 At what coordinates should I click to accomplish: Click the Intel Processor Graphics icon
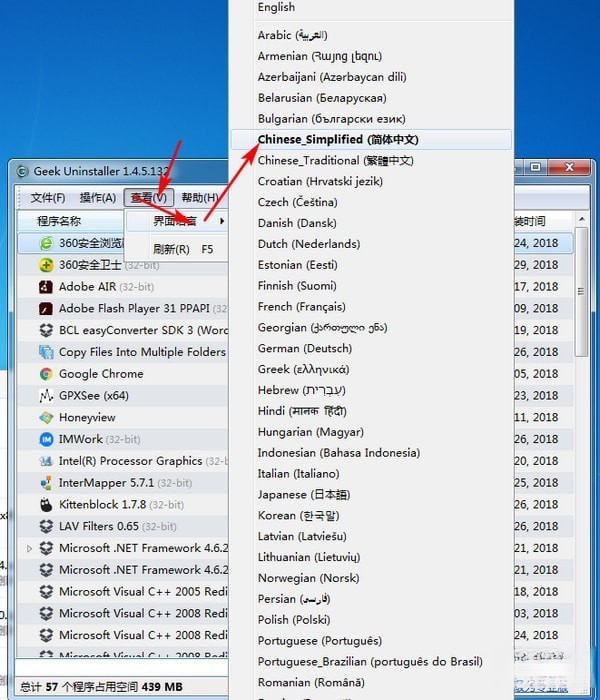(x=46, y=461)
